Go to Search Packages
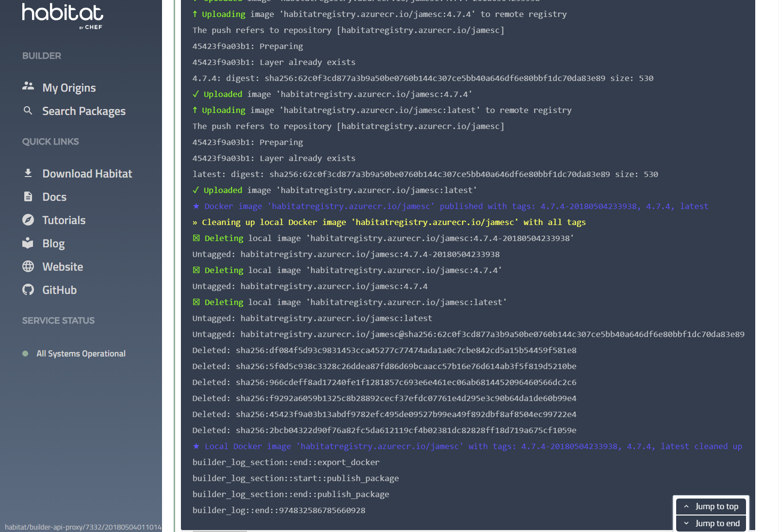Image resolution: width=779 pixels, height=532 pixels. pos(83,111)
